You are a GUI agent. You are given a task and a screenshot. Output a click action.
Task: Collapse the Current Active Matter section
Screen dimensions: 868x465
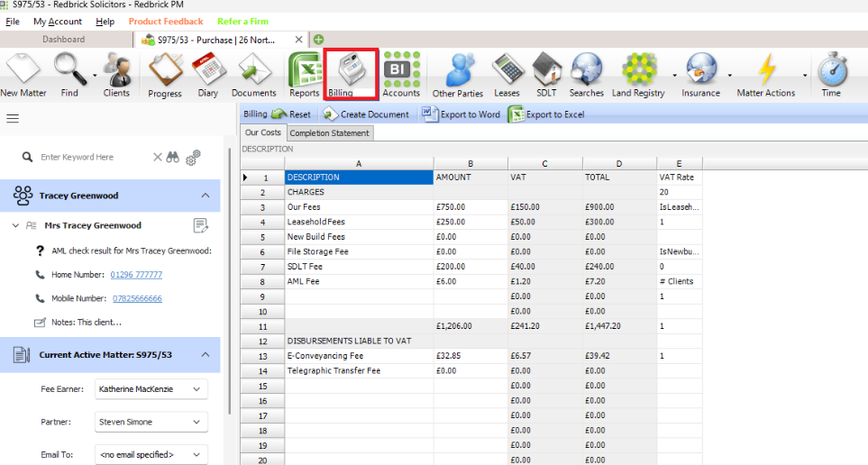(205, 355)
